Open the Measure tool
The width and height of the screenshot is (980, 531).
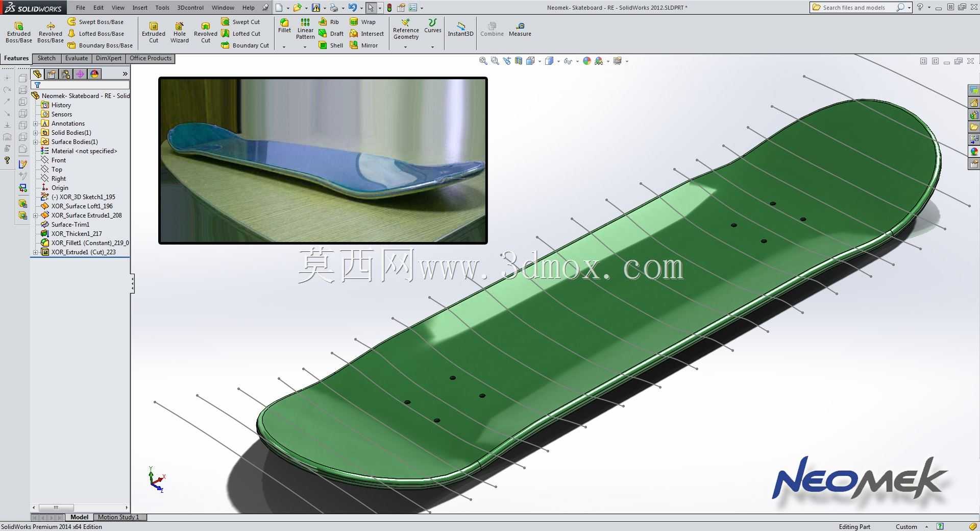click(x=520, y=30)
